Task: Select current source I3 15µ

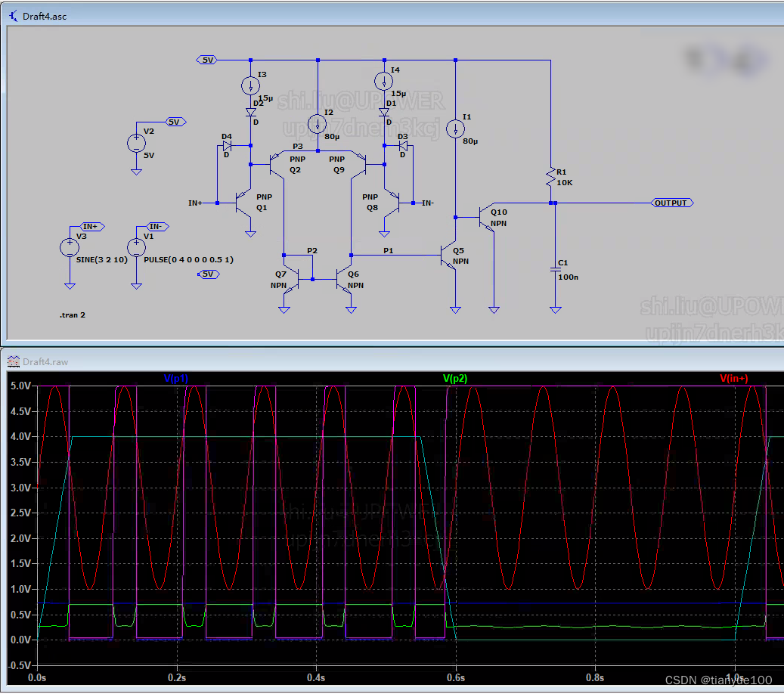Action: 251,84
